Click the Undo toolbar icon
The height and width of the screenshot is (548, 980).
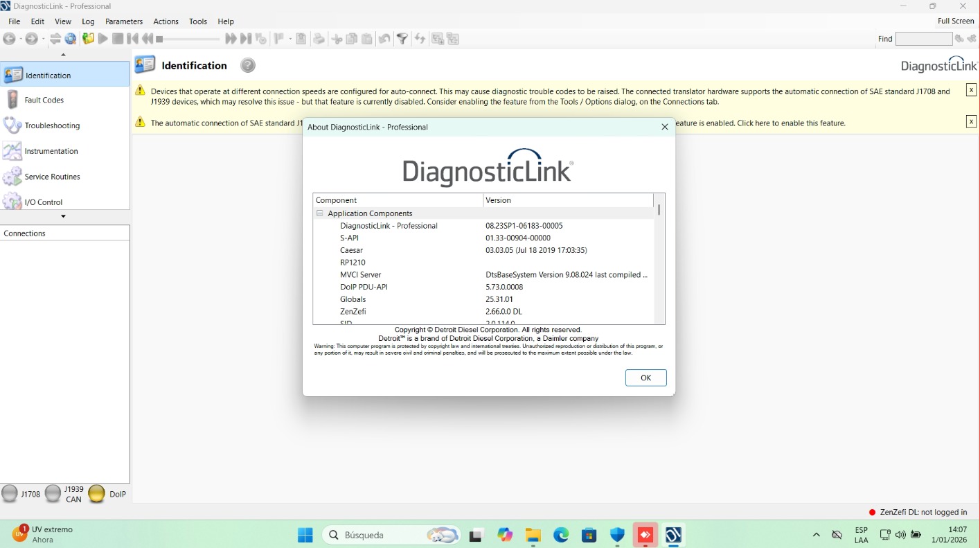pyautogui.click(x=384, y=39)
